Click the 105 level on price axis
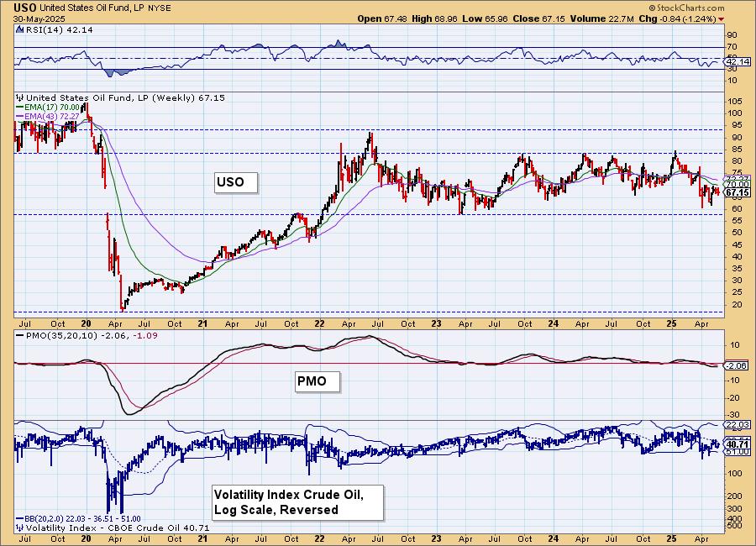The height and width of the screenshot is (546, 756). tap(735, 102)
